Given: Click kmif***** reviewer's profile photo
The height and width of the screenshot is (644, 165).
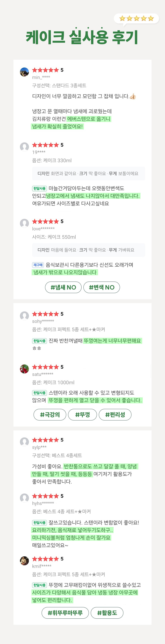Looking at the screenshot, I should point(24,561).
